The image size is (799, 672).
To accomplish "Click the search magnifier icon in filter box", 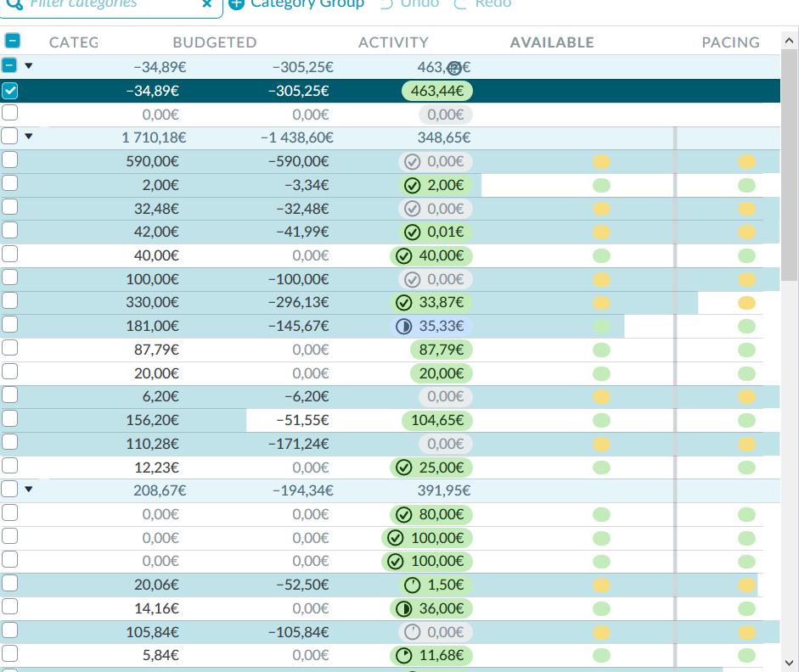I will click(x=14, y=4).
